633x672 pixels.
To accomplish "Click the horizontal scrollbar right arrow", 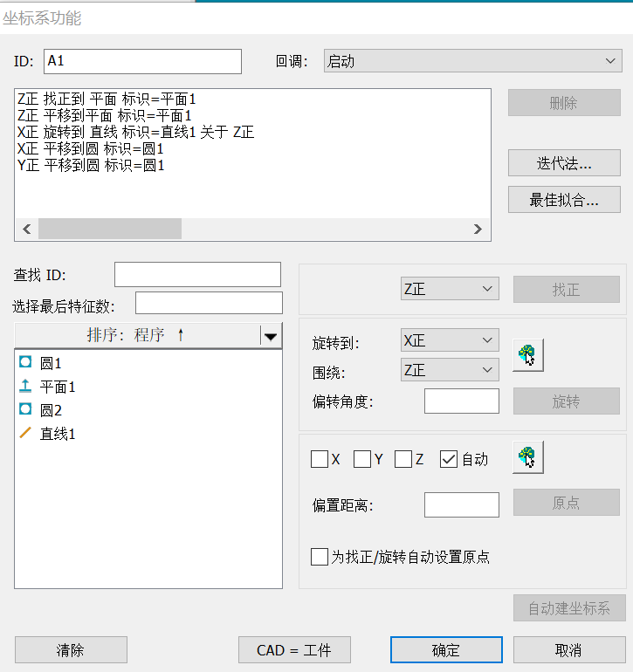I will click(x=478, y=229).
